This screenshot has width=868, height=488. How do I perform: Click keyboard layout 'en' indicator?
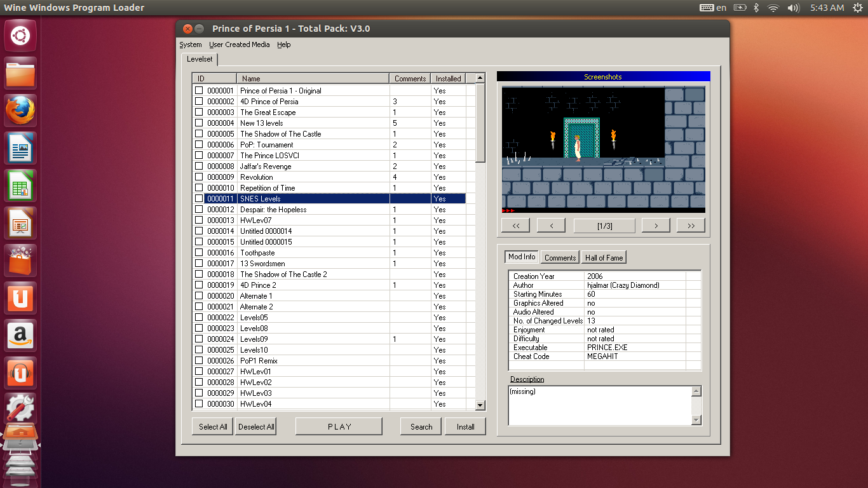[713, 8]
